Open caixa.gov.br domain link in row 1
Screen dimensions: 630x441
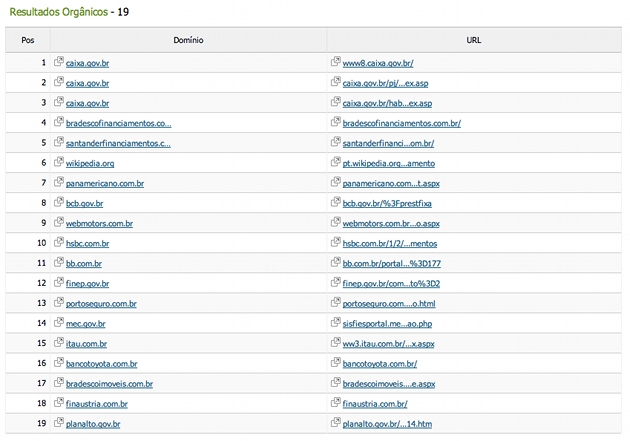88,63
